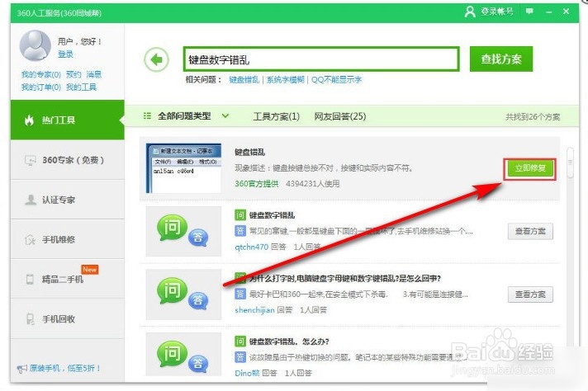Open 手机维修 in the sidebar

68,239
